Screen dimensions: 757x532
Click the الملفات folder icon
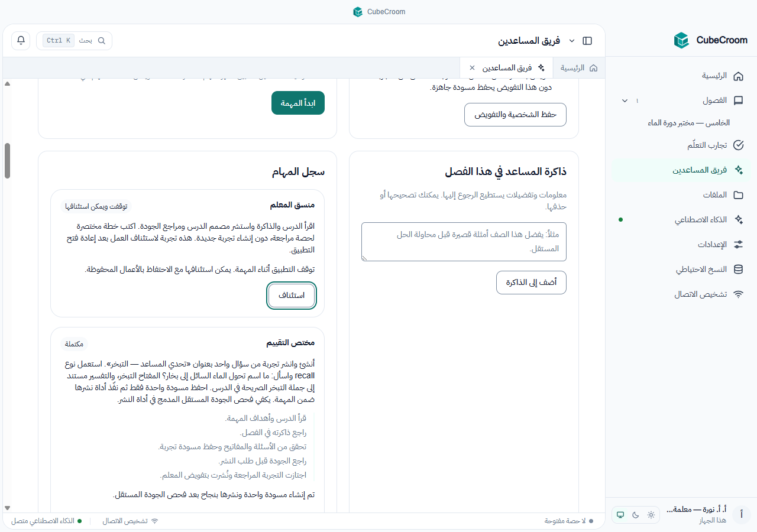pyautogui.click(x=738, y=195)
